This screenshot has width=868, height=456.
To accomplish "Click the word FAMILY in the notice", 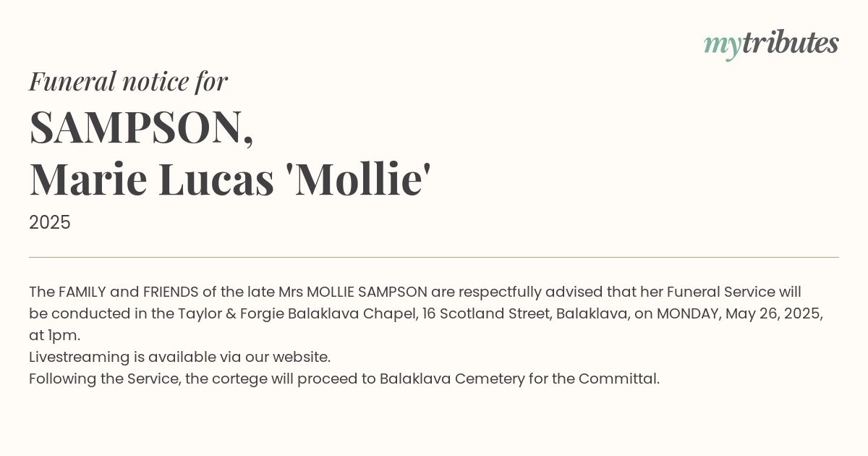I will [82, 292].
